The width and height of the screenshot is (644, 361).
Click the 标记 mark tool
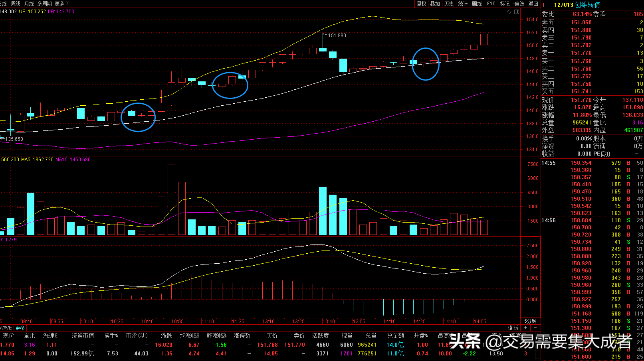505,4
